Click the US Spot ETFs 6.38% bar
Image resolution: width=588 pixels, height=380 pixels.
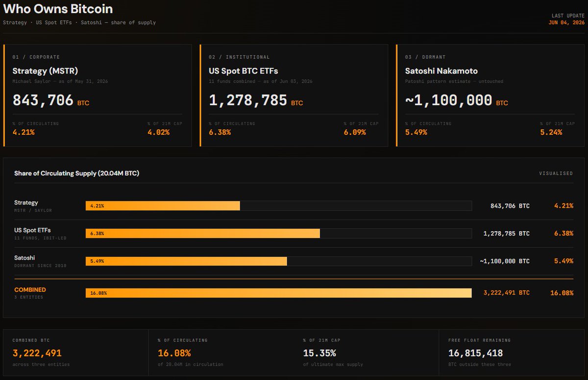click(278, 234)
